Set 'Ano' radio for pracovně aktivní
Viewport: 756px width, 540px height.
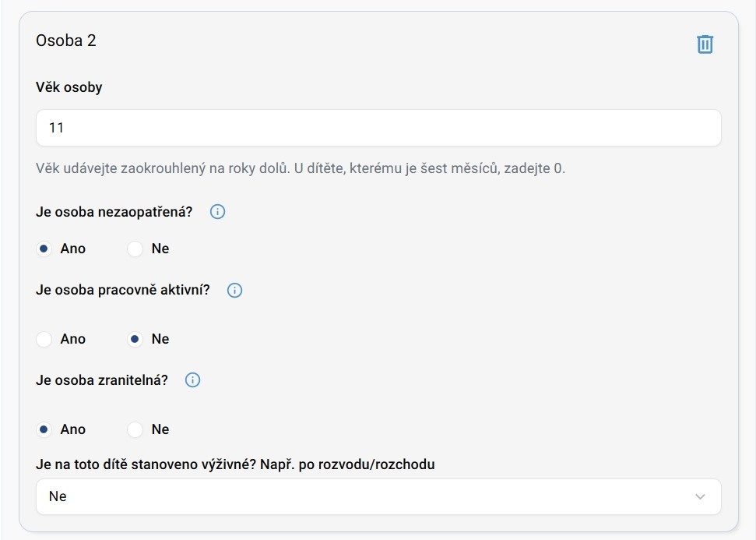44,339
